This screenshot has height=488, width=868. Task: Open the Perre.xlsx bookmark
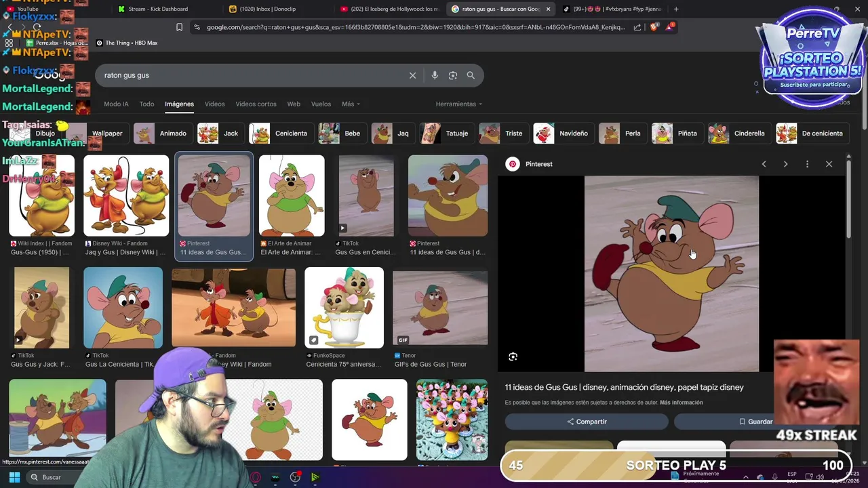click(x=57, y=43)
